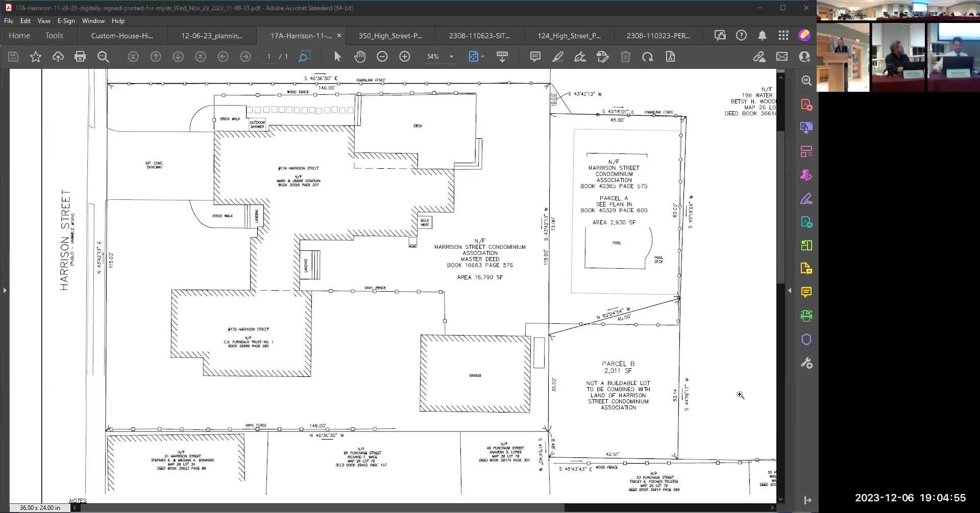Screen dimensions: 980x513
Task: Click the user profile avatar
Action: click(x=804, y=35)
